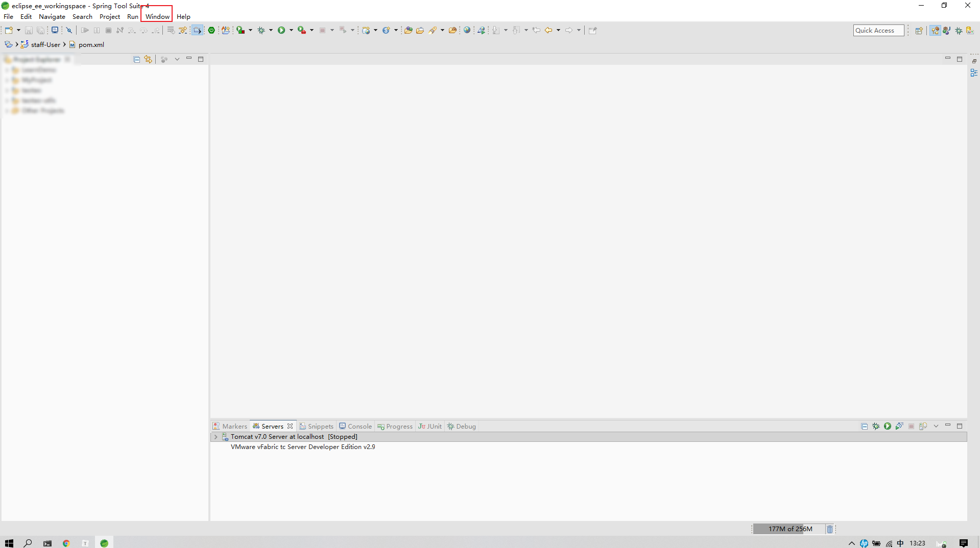Click the Quick Access search field

point(878,31)
